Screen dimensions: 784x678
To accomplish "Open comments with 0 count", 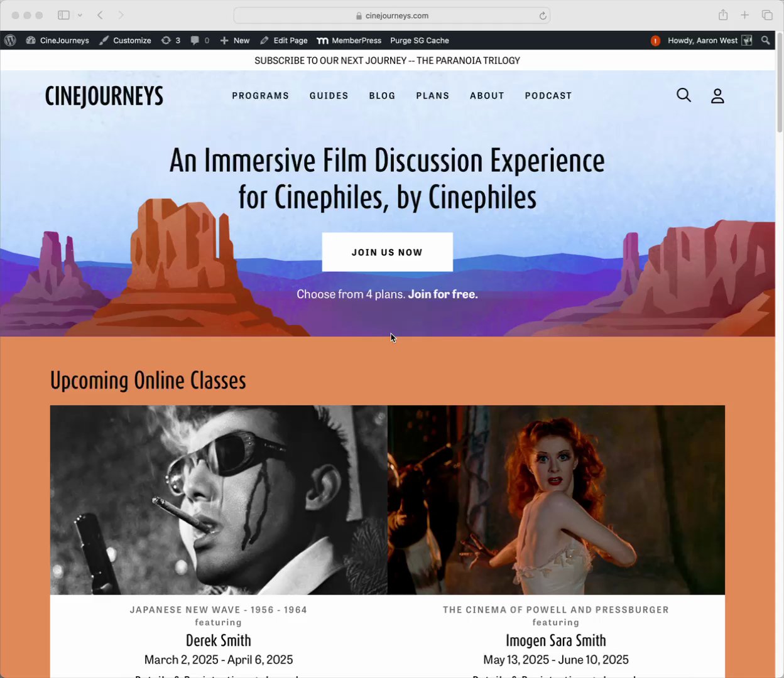I will click(200, 40).
